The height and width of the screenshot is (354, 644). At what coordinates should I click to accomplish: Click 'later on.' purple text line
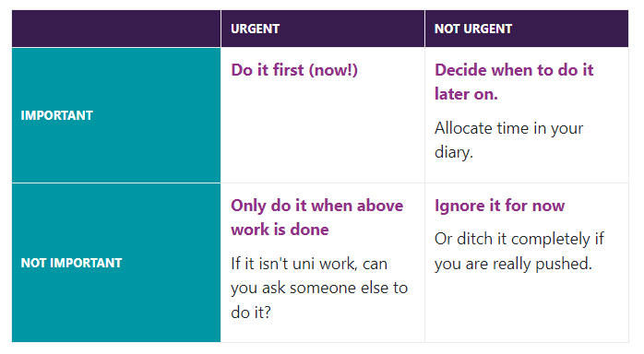pos(466,94)
